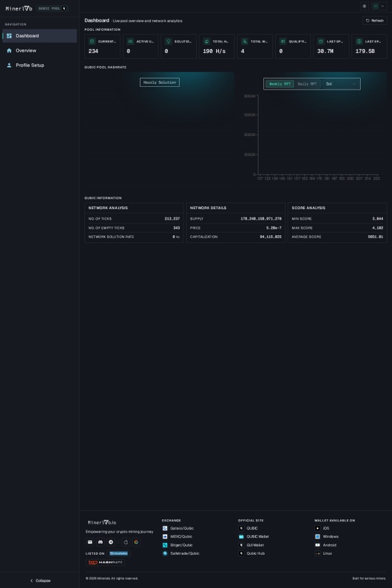Viewport: 392px width, 588px height.
Task: Select the Dashboard navigation item
Action: point(40,36)
